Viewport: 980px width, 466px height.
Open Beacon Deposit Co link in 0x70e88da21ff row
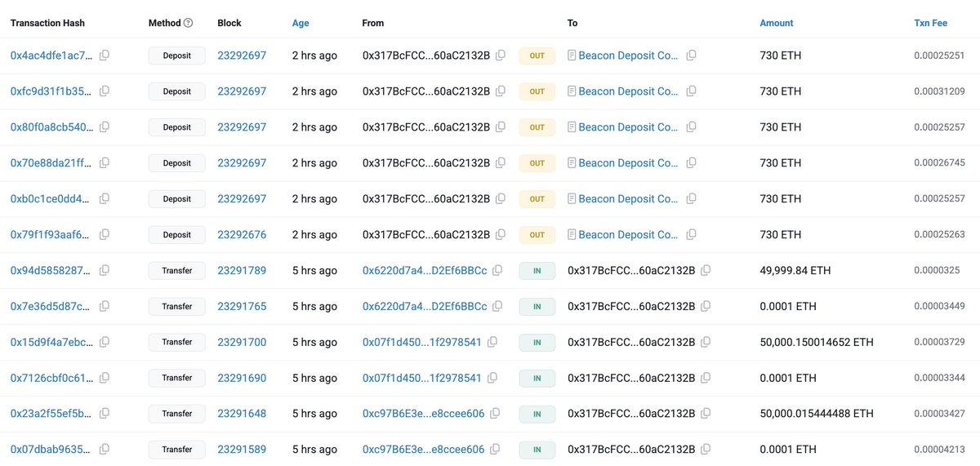click(x=629, y=163)
